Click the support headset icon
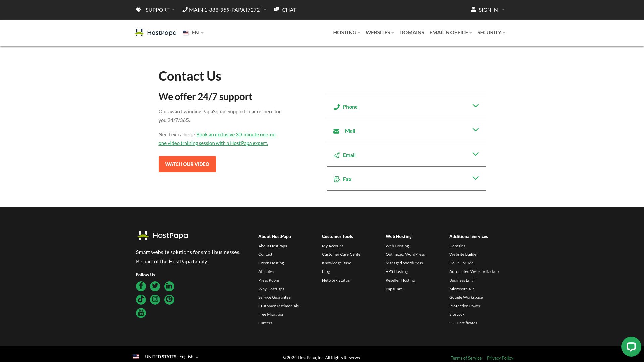The height and width of the screenshot is (362, 644). 139,10
